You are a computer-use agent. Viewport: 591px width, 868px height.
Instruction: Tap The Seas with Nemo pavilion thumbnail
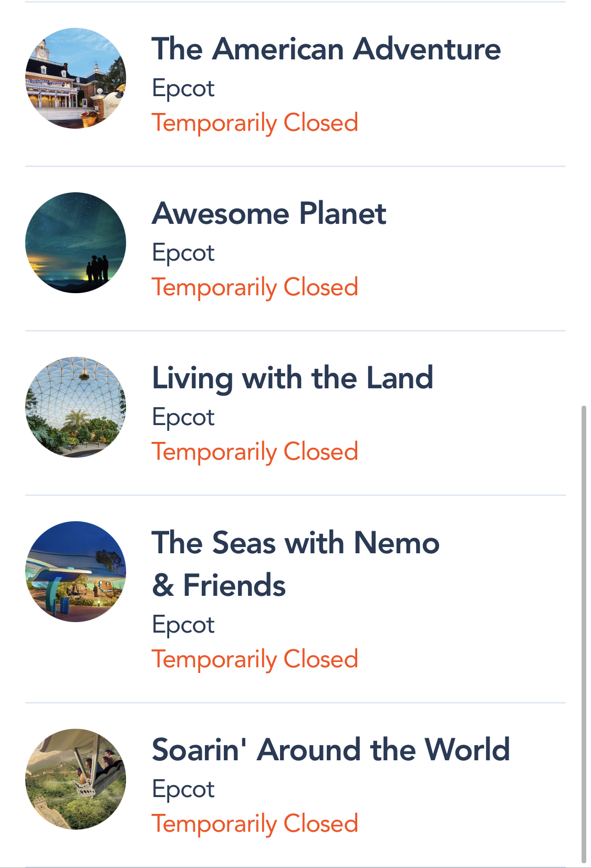(76, 572)
